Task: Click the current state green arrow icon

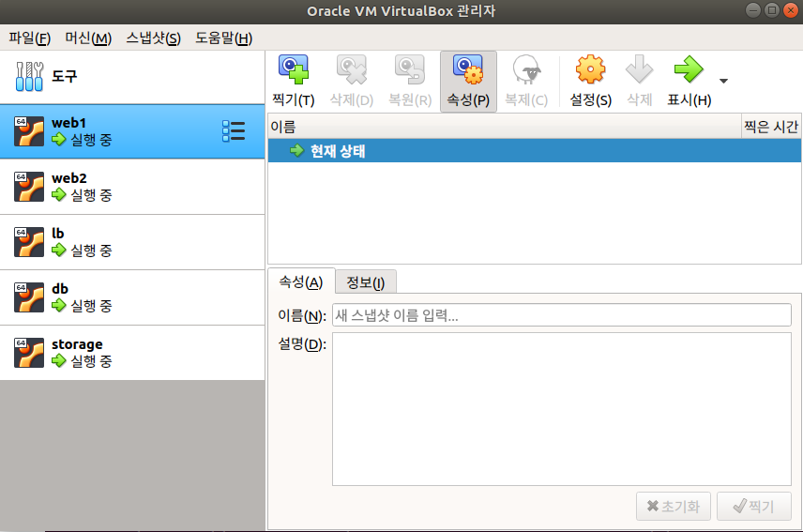Action: click(x=297, y=150)
